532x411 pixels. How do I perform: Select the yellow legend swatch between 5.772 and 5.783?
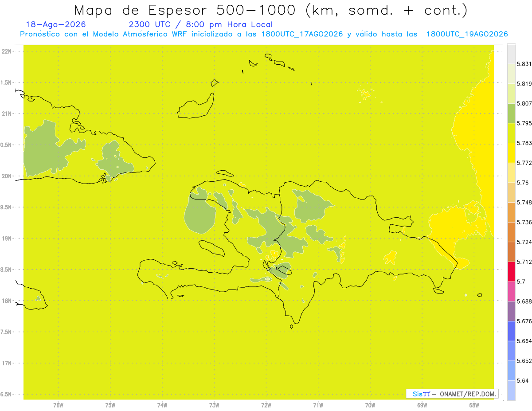click(x=511, y=153)
